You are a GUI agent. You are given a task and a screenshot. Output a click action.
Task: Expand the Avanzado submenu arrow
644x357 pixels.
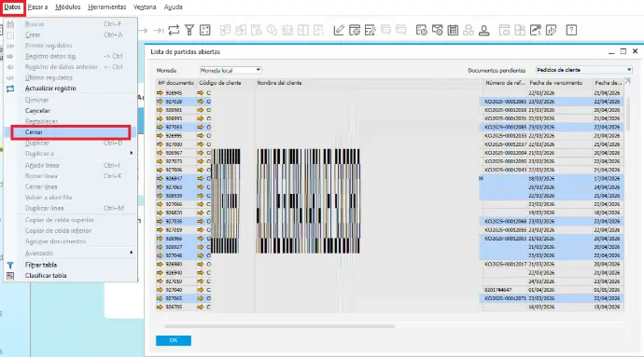[x=131, y=253]
